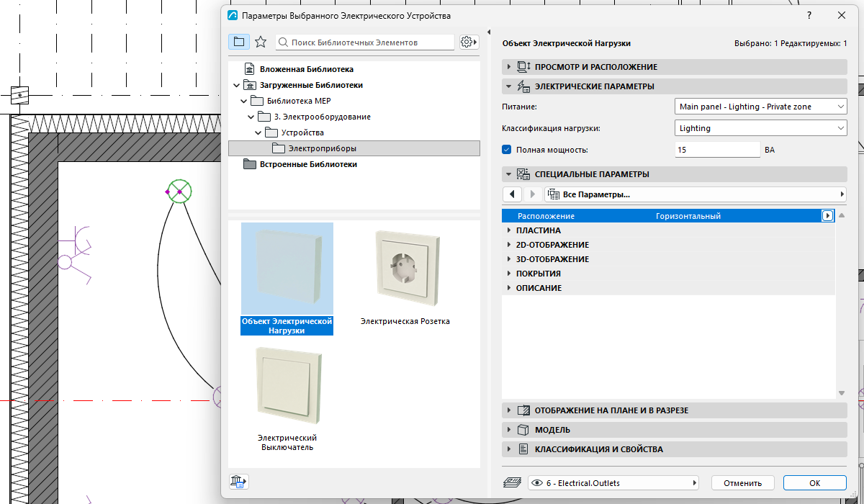
Task: Select the green lamp symbol on floor plan
Action: point(179,192)
